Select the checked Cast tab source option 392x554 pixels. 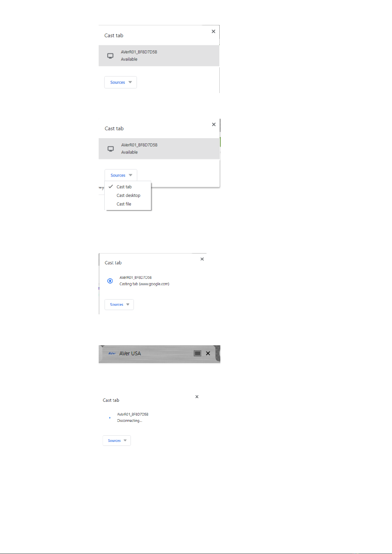pos(124,187)
